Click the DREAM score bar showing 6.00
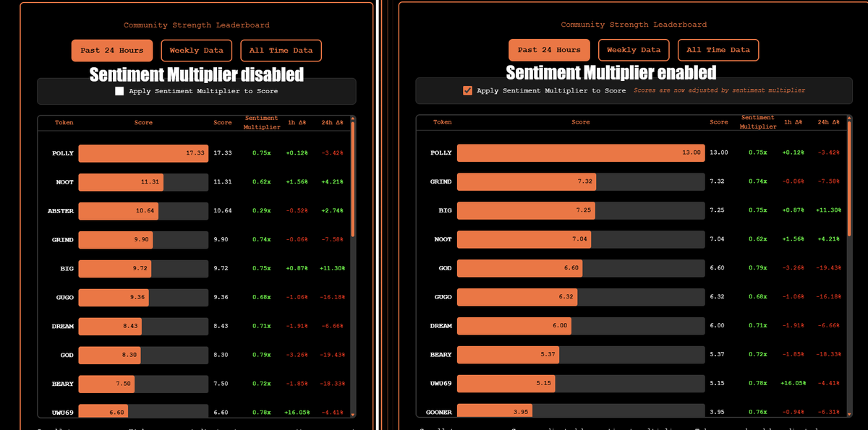Viewport: 868px width, 430px height. pos(514,326)
